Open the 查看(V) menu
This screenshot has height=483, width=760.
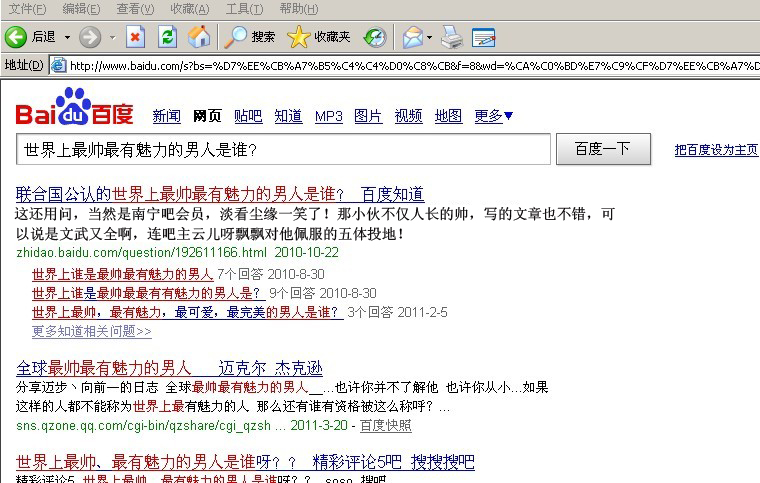coord(135,9)
